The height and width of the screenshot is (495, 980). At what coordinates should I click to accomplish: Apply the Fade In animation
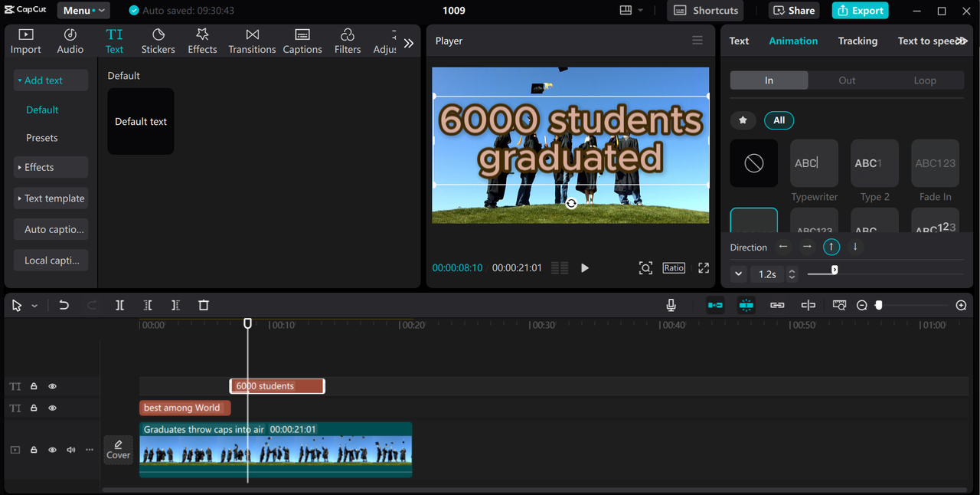click(936, 163)
